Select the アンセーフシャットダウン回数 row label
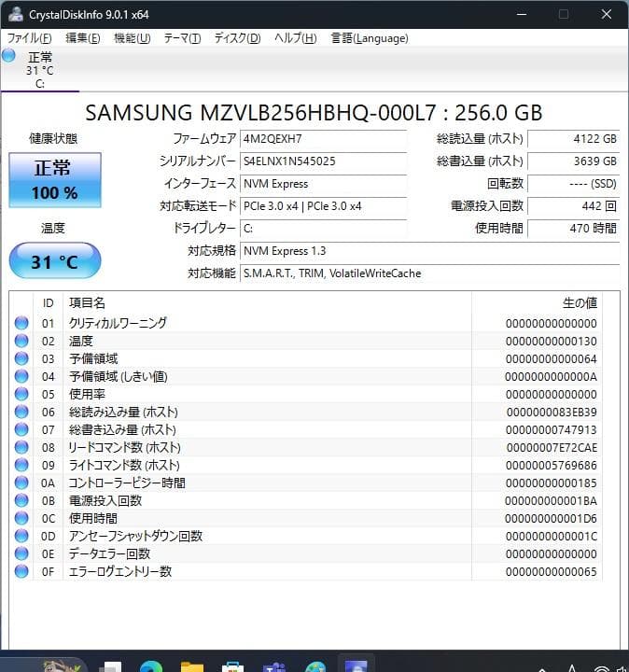Screen dimensions: 629x672 (x=135, y=536)
